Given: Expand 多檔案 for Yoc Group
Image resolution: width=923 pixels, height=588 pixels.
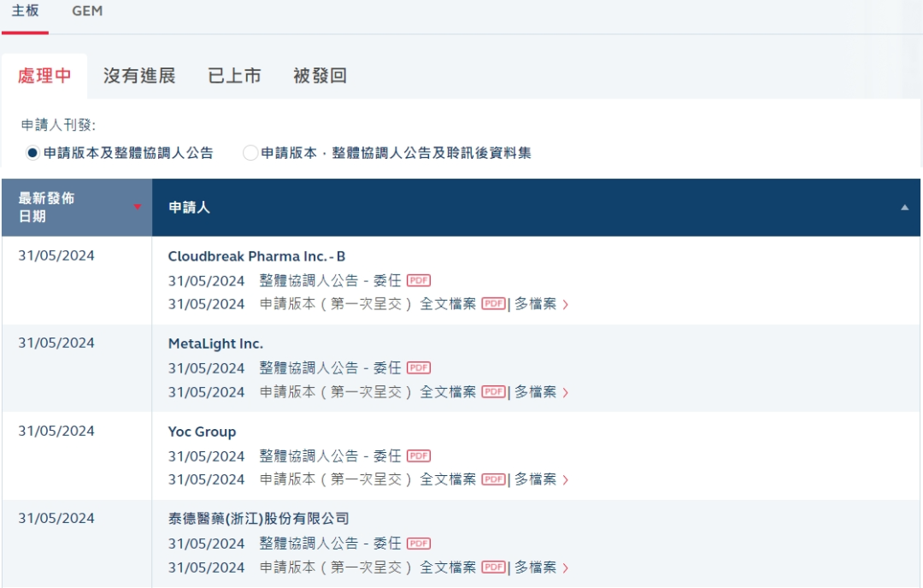Looking at the screenshot, I should [540, 480].
